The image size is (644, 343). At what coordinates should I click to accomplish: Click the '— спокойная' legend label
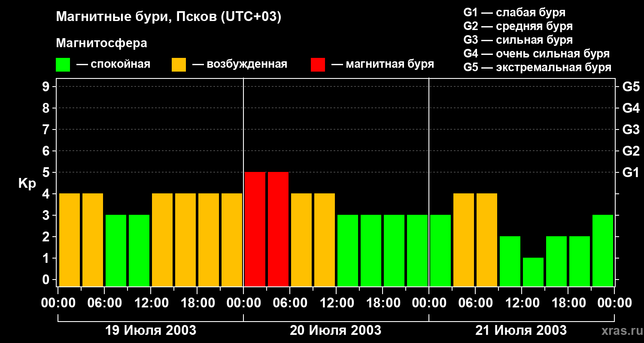113,64
